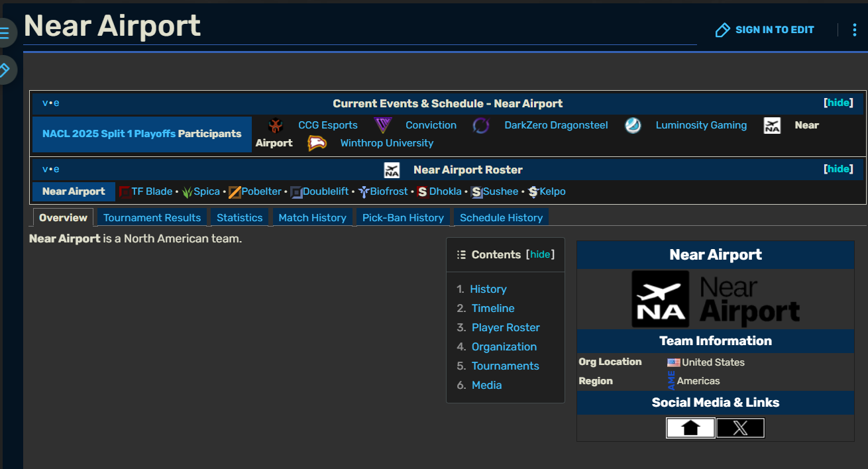Jump to Timeline section in Contents
This screenshot has width=868, height=469.
(493, 309)
